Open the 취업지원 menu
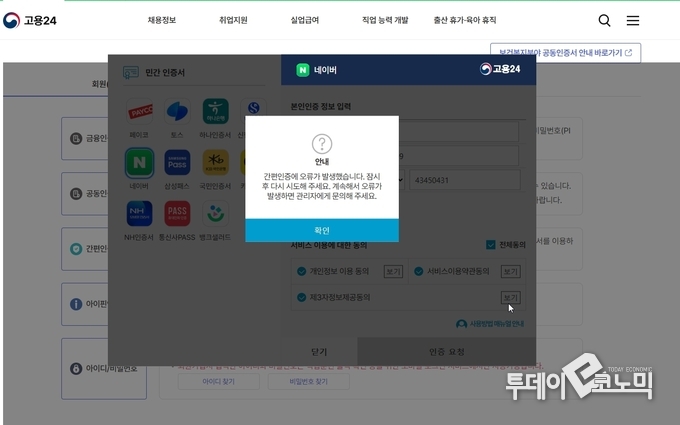Viewport: 680px width, 425px height. 233,20
